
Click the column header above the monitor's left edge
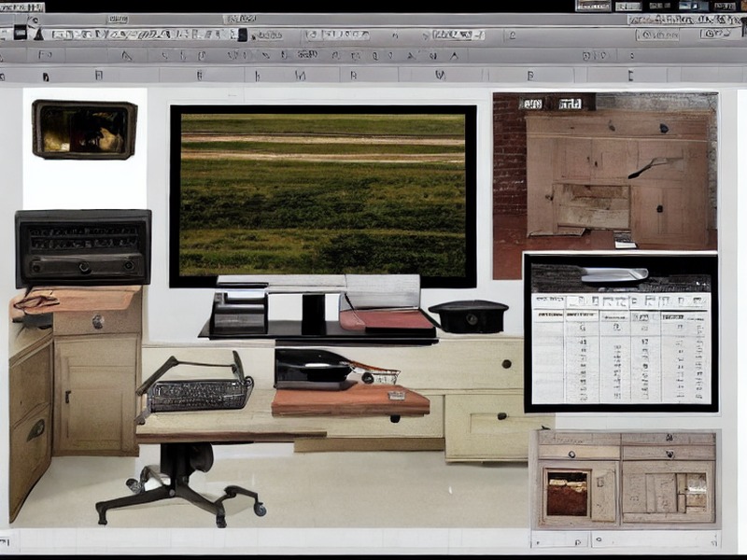click(x=200, y=75)
